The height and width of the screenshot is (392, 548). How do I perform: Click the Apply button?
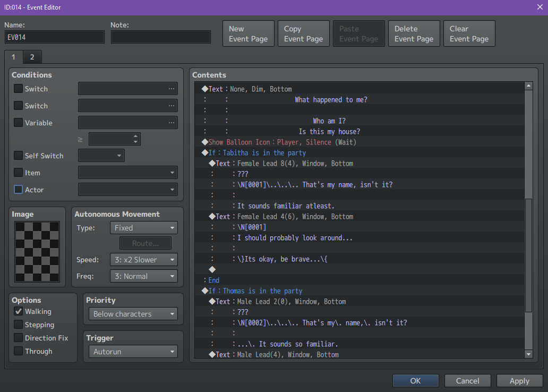coord(520,381)
